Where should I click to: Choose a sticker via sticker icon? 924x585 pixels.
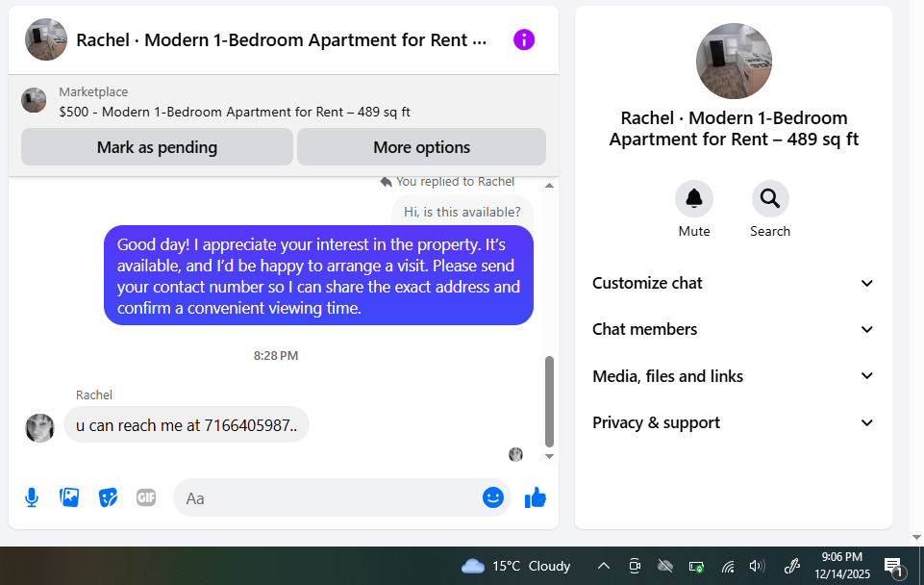pos(108,497)
